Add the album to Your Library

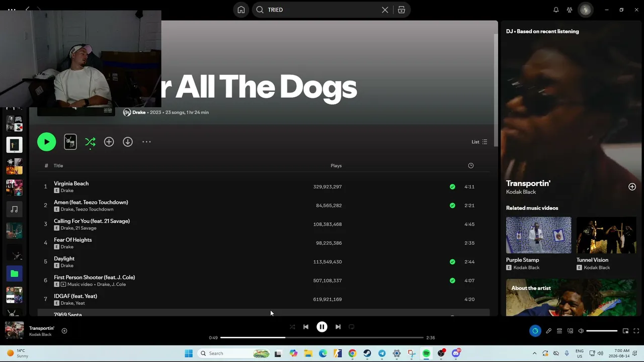(x=109, y=142)
